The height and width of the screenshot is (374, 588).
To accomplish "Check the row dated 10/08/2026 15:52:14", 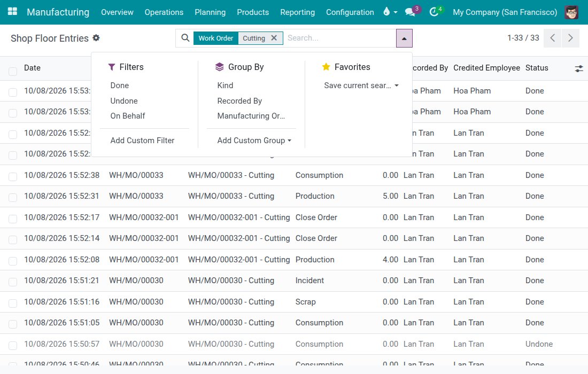I will coord(13,240).
